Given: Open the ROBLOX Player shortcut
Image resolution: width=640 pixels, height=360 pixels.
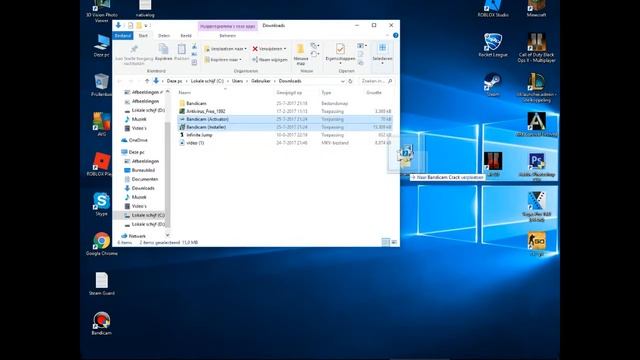Looking at the screenshot, I should [x=100, y=164].
